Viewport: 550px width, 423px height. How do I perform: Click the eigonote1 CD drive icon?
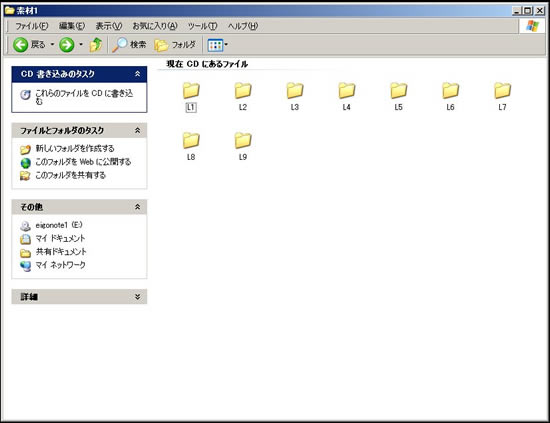point(25,226)
